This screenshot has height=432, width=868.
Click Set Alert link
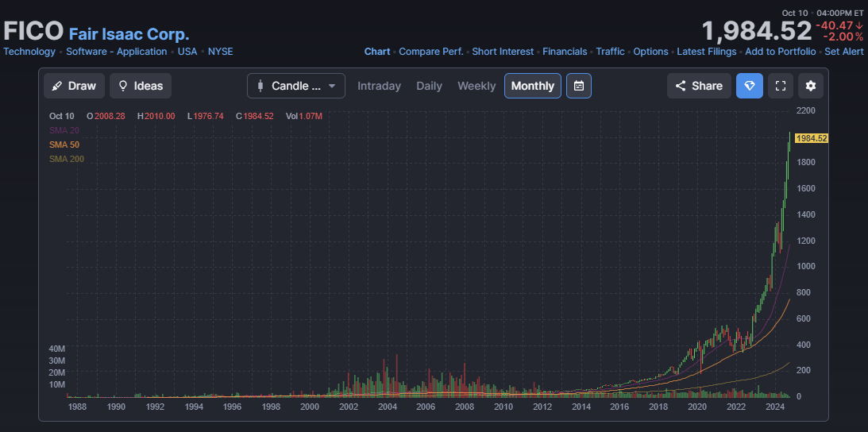click(844, 52)
